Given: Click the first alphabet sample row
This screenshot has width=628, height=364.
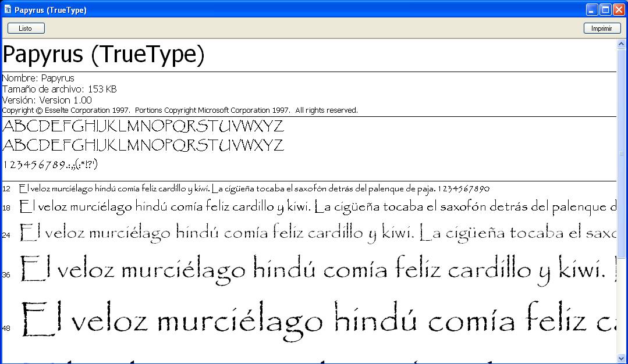Looking at the screenshot, I should pos(143,126).
